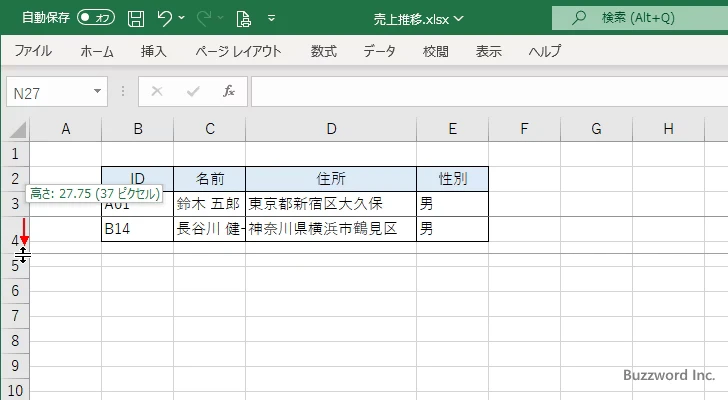This screenshot has width=728, height=400.
Task: Toggle the 自動保存 AutoSave switch
Action: pos(96,18)
